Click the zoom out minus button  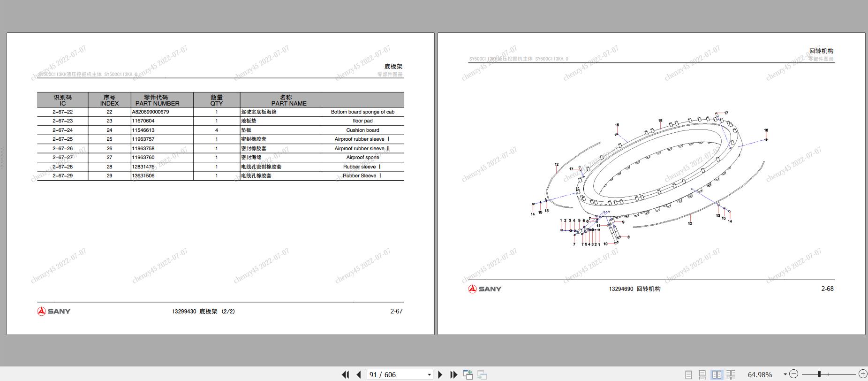pyautogui.click(x=793, y=374)
